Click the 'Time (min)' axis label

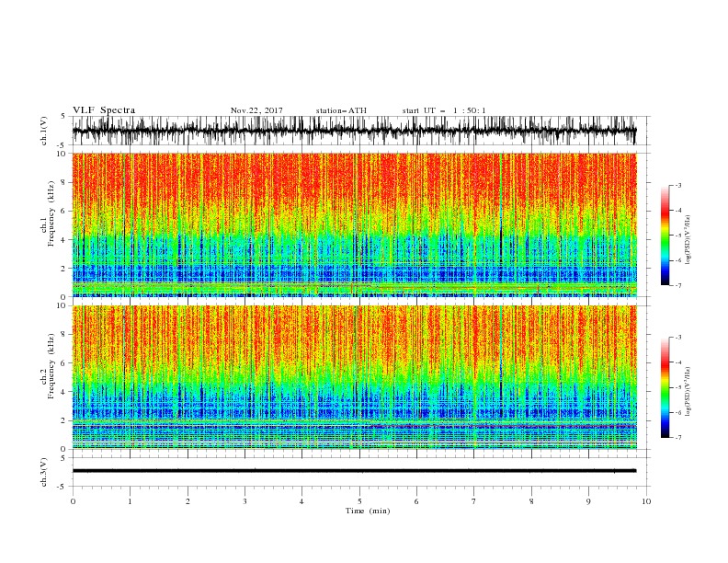click(x=368, y=511)
